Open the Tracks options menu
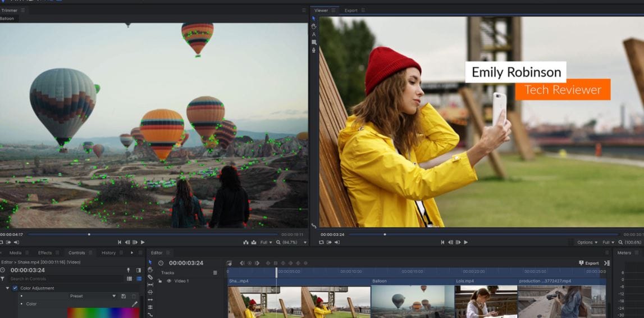This screenshot has width=644, height=318. (215, 273)
